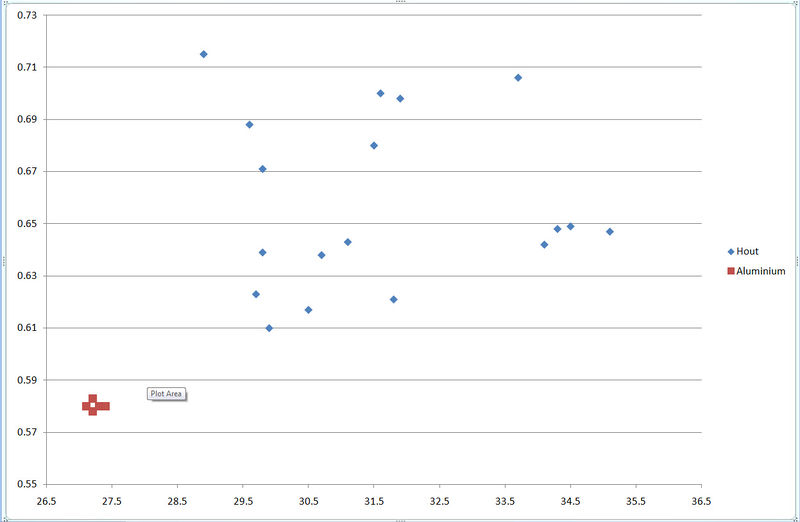Select the rightmost blue Hout data point

tap(609, 232)
